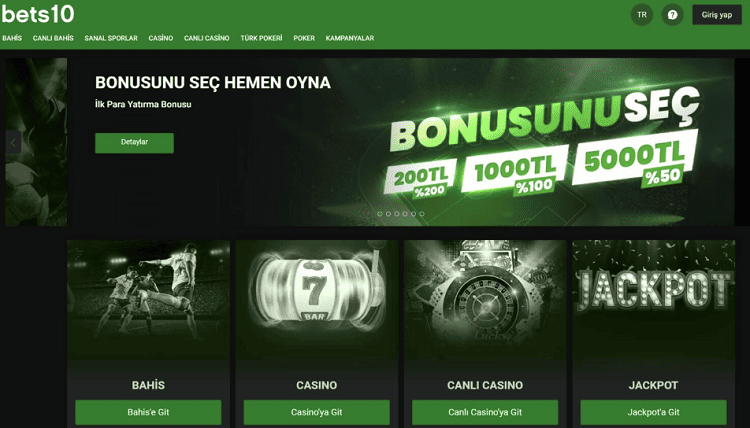The width and height of the screenshot is (750, 428).
Task: Click the Jackpot'a Git button
Action: coord(653,412)
